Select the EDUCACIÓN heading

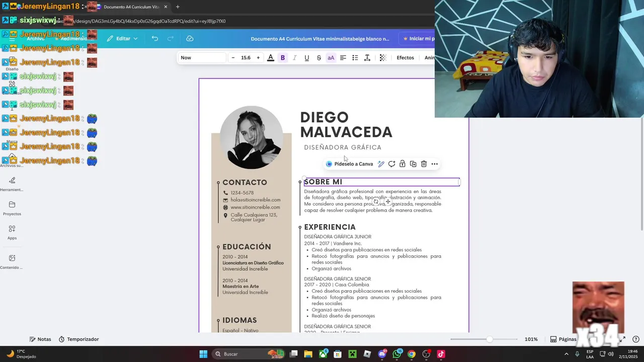pos(247,247)
